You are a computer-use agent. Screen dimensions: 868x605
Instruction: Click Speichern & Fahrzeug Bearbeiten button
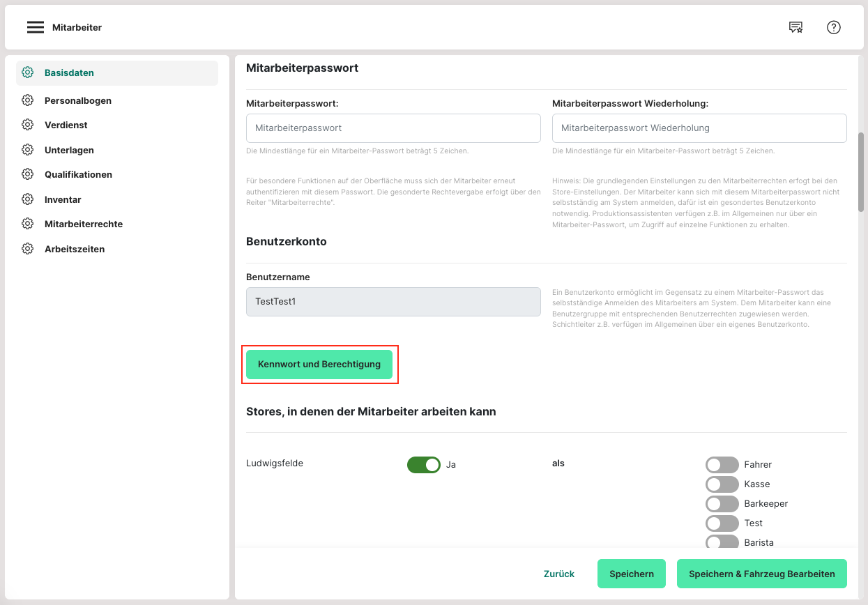[761, 574]
